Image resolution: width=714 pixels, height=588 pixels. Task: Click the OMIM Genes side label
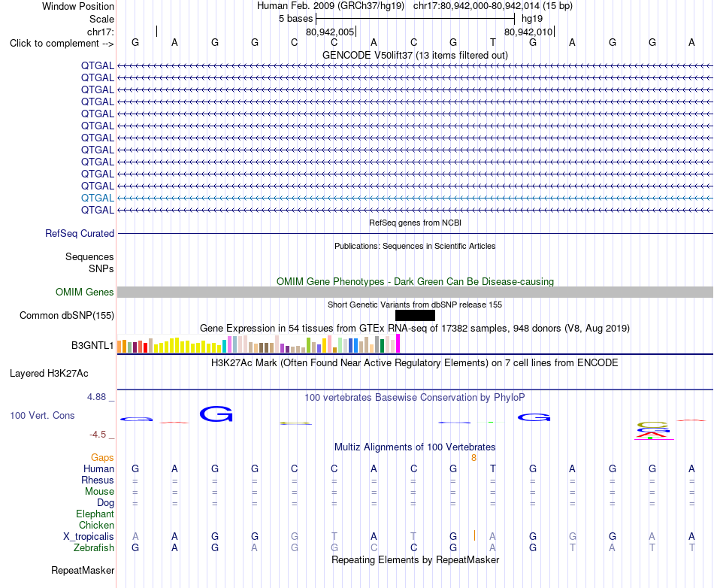[x=85, y=292]
